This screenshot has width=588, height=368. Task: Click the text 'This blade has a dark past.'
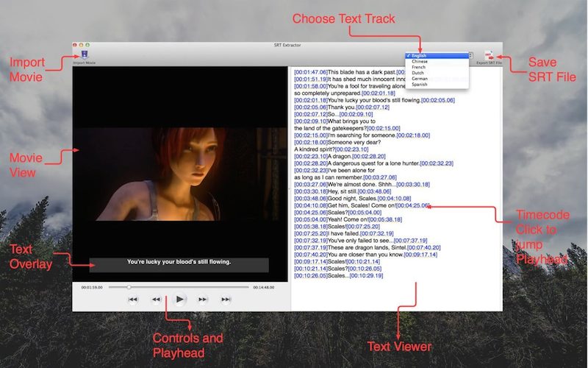tap(362, 72)
